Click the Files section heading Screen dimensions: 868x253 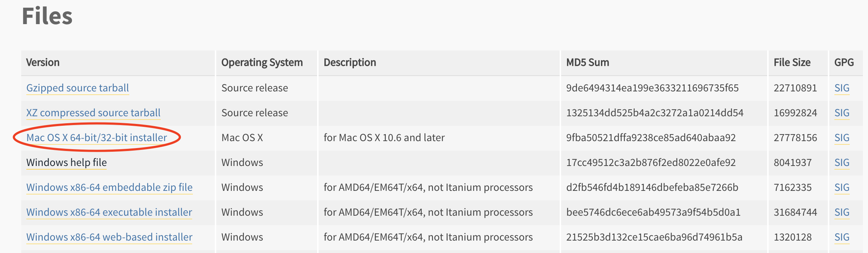tap(47, 16)
